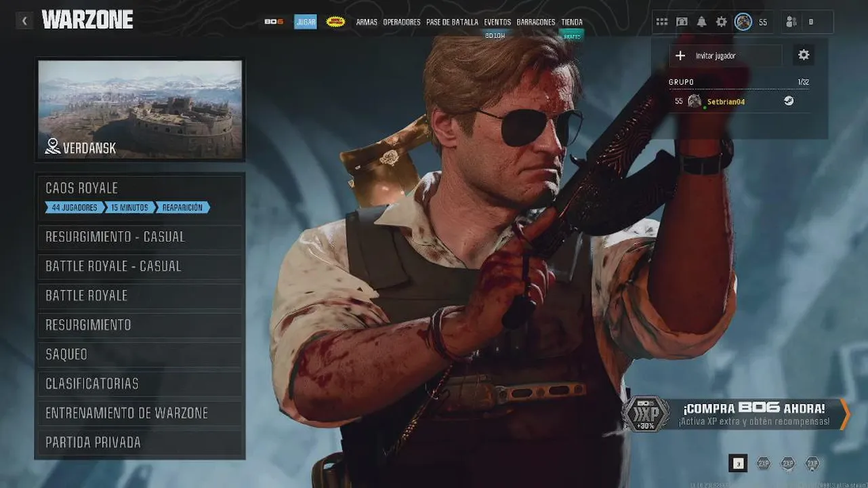Click the REAPARICIÓN tag
868x488 pixels.
(x=182, y=207)
